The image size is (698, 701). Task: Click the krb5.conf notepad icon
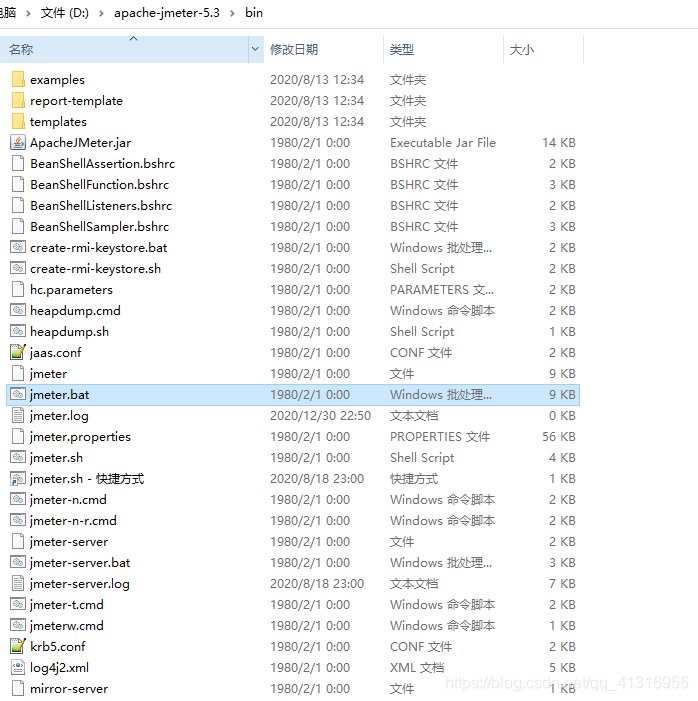pyautogui.click(x=18, y=646)
